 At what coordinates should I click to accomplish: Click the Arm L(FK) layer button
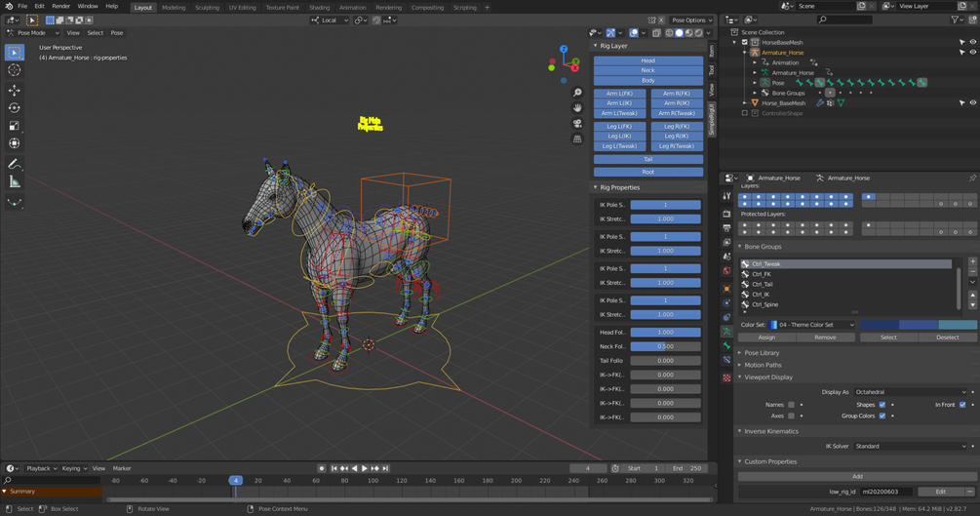pos(619,94)
